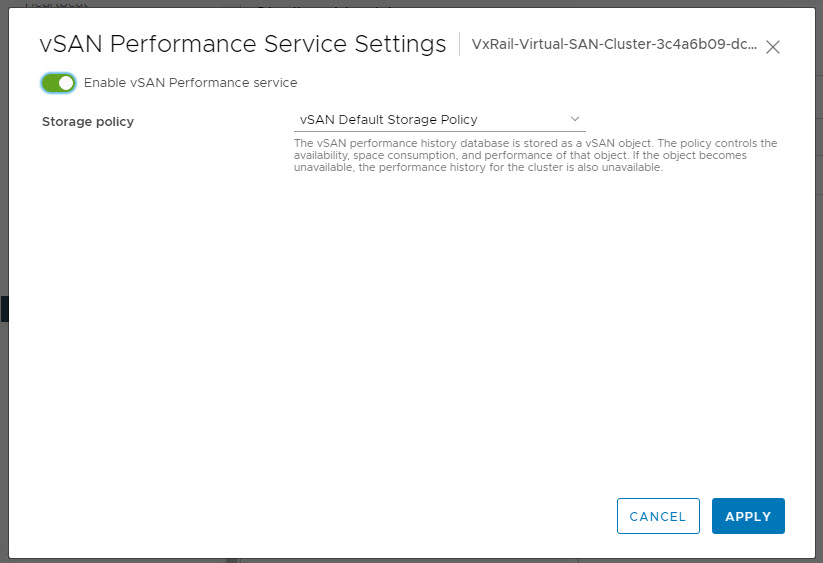
Task: Click the vSAN Performance Service Settings title
Action: (242, 45)
